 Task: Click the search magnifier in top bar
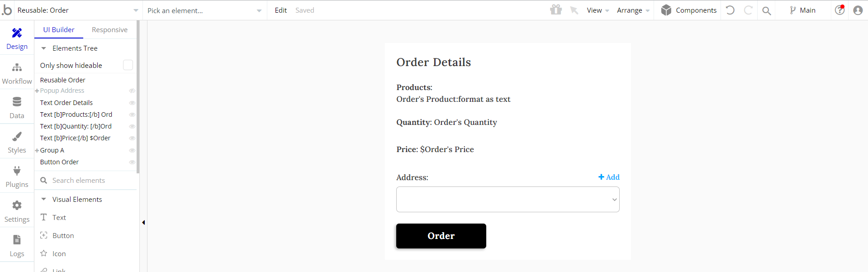(766, 10)
